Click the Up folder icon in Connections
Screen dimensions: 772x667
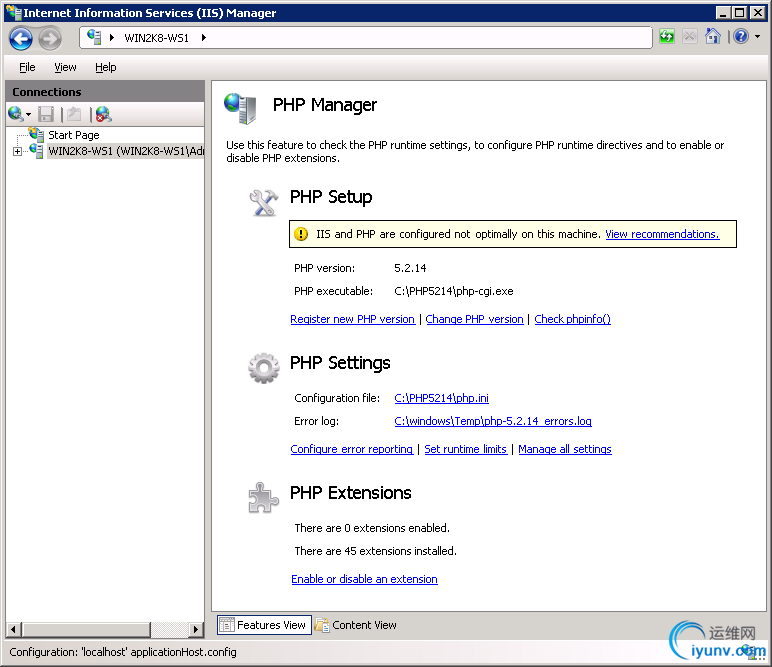74,114
